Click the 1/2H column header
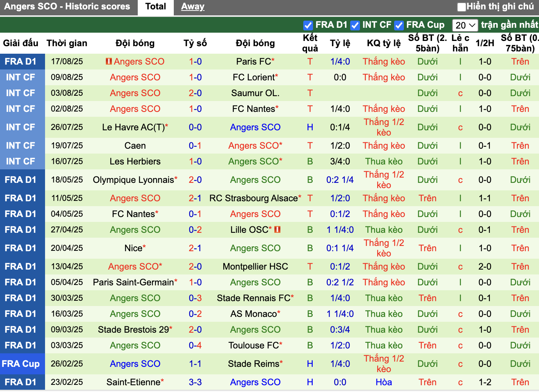 485,43
